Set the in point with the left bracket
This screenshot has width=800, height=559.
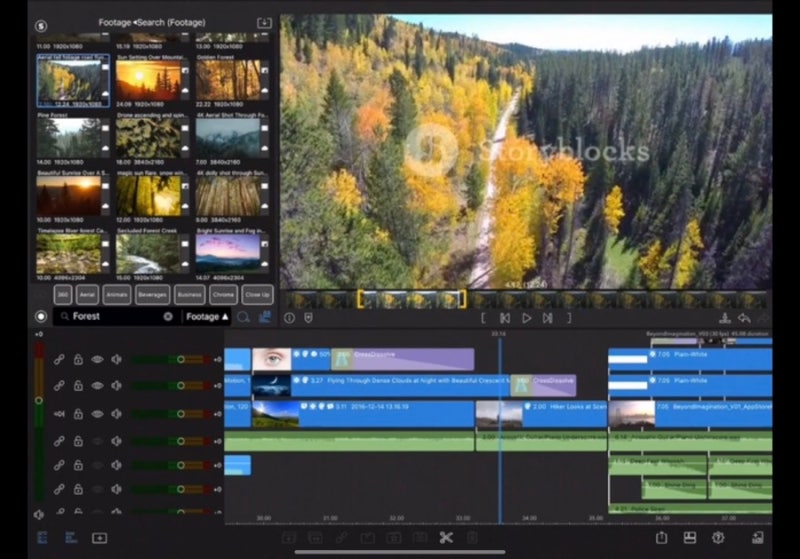point(483,318)
